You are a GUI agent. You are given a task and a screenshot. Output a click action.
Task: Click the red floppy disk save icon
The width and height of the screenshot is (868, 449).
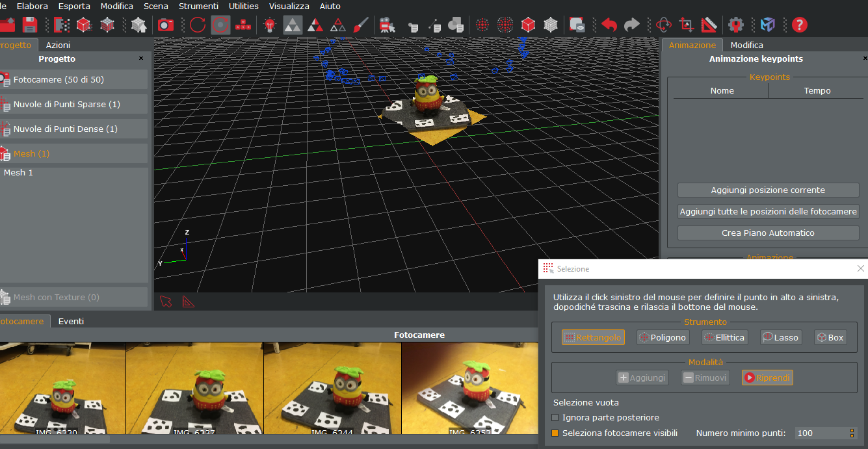click(x=30, y=25)
